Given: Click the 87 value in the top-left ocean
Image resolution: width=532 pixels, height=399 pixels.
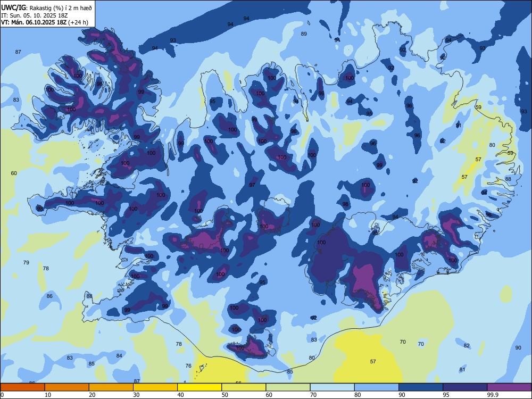Looking at the screenshot, I should point(18,52).
